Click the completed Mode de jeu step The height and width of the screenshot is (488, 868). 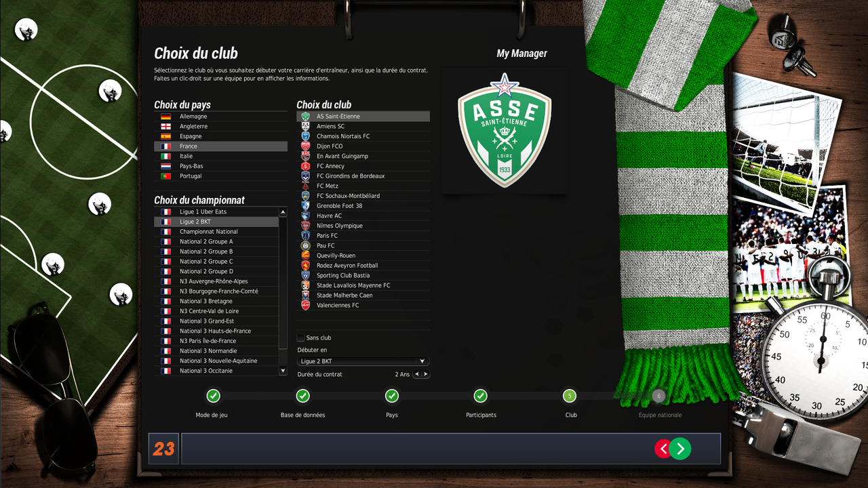click(x=213, y=396)
